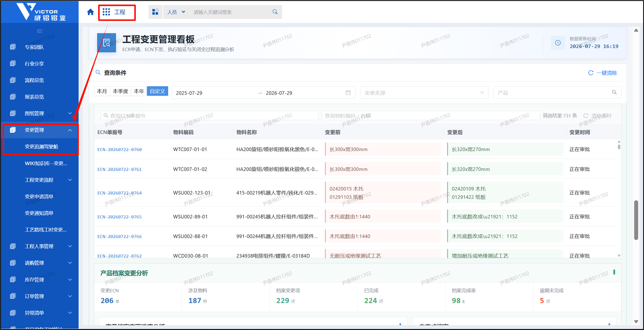Expand the 工程变更流程 submenu chevron
Screen dimensions: 644x330
tap(70, 180)
